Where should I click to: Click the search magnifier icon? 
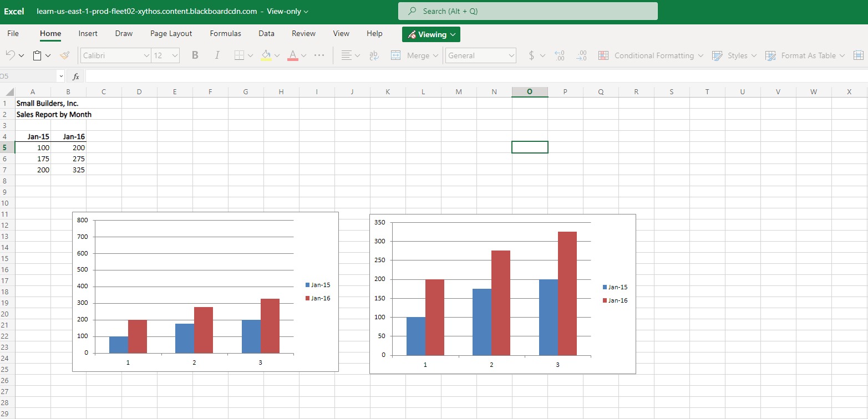(x=412, y=11)
